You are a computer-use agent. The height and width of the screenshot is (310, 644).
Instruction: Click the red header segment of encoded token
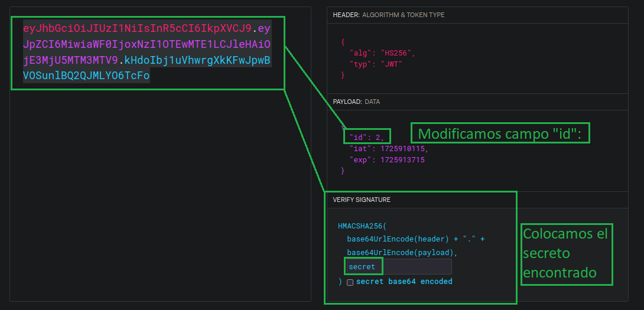point(137,28)
